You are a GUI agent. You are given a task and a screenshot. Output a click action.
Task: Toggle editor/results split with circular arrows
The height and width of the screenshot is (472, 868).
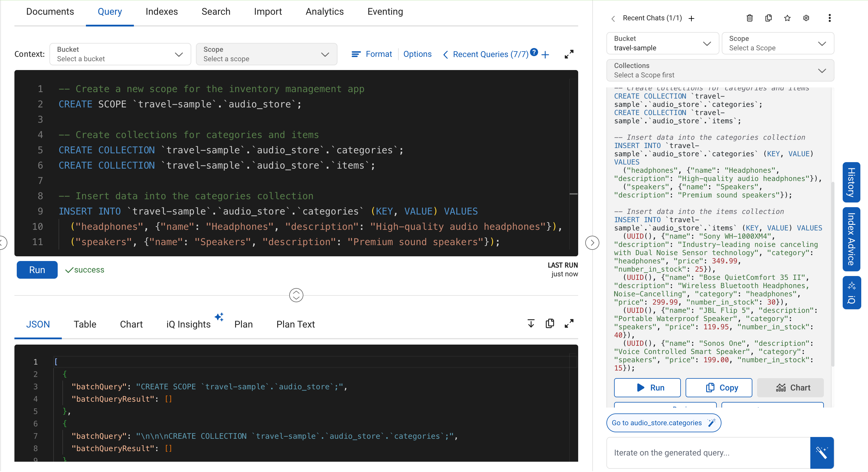(296, 295)
